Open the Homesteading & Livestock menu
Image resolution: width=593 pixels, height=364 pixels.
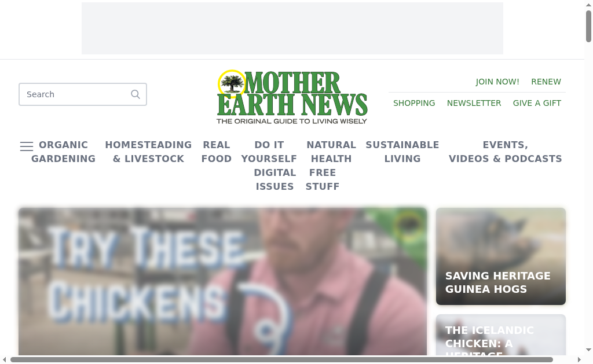pos(148,152)
